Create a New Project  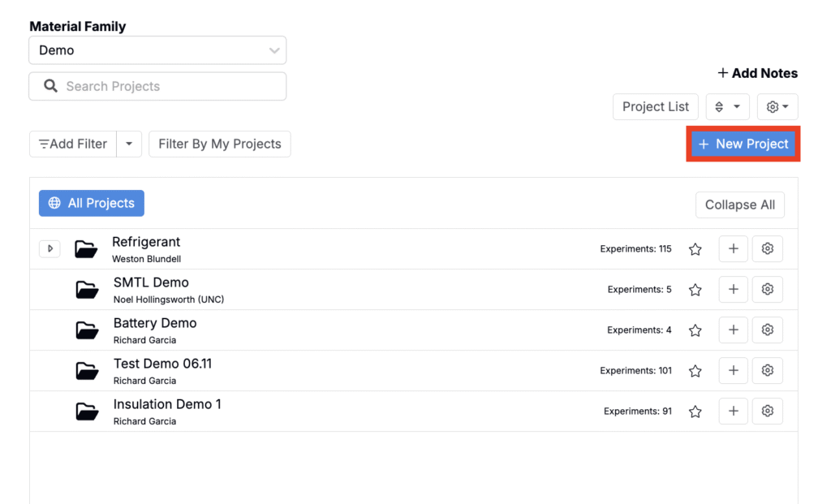743,144
